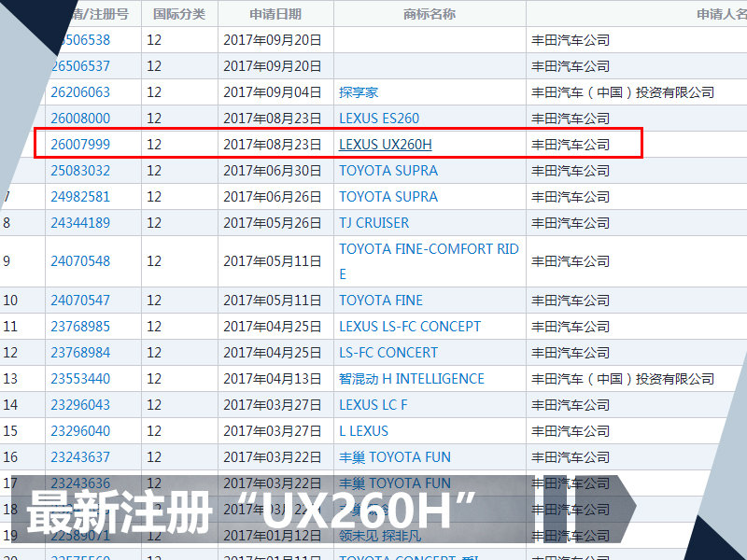Open TOYOTA SUPRA in row 25083032
This screenshot has height=560, width=747.
click(388, 171)
